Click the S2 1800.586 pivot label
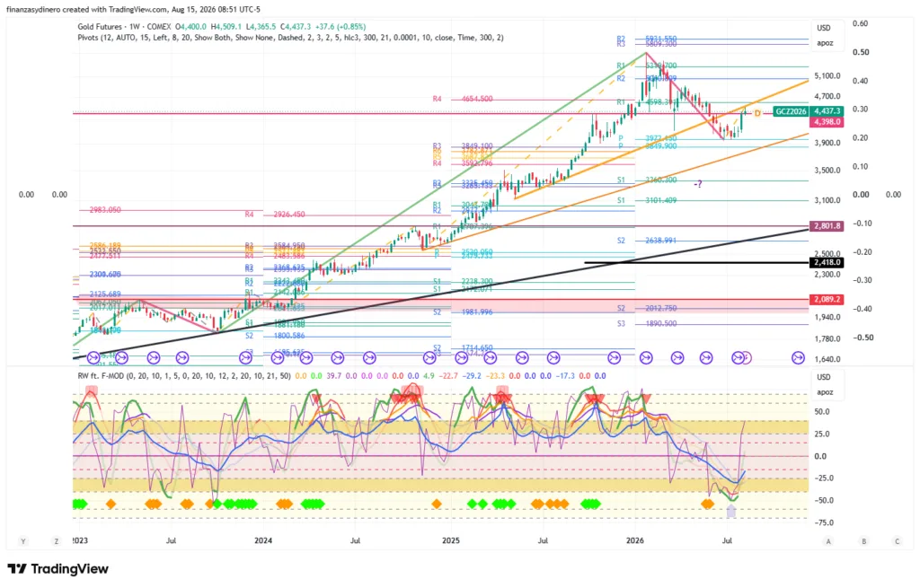 coord(275,336)
